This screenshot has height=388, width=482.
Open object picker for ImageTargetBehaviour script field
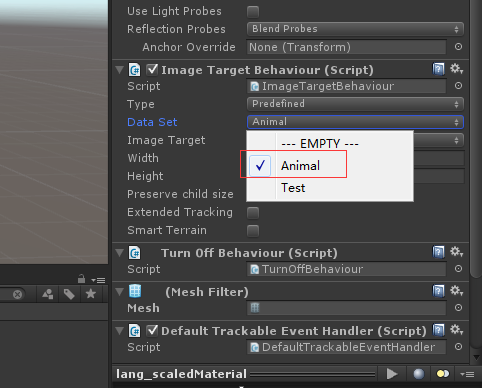(458, 86)
